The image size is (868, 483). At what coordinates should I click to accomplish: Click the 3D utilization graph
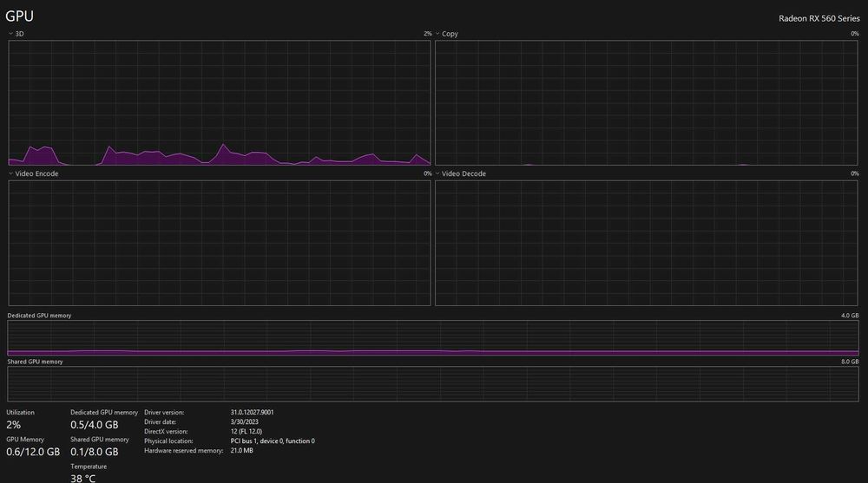tap(220, 103)
